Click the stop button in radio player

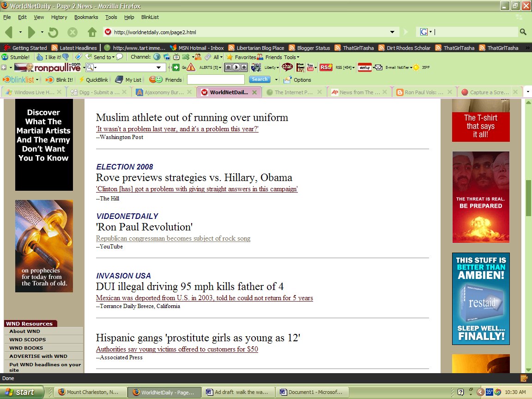point(229,67)
